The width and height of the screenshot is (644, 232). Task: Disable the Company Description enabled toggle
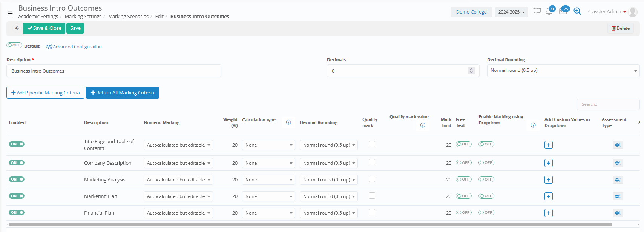point(17,163)
